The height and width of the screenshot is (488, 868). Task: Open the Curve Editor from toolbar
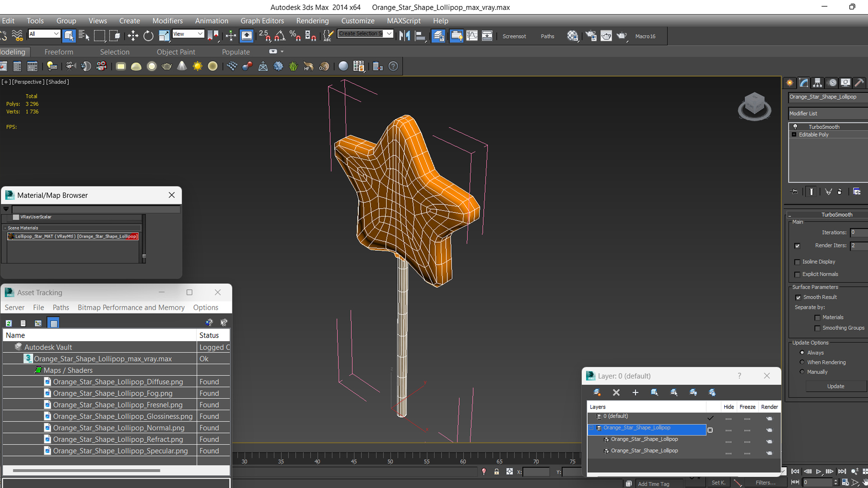point(472,36)
